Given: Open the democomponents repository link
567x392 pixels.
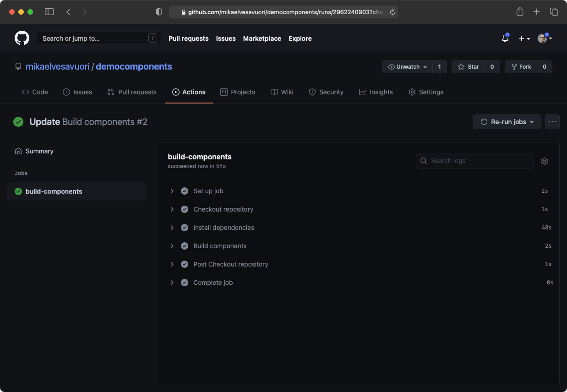Looking at the screenshot, I should pyautogui.click(x=134, y=66).
